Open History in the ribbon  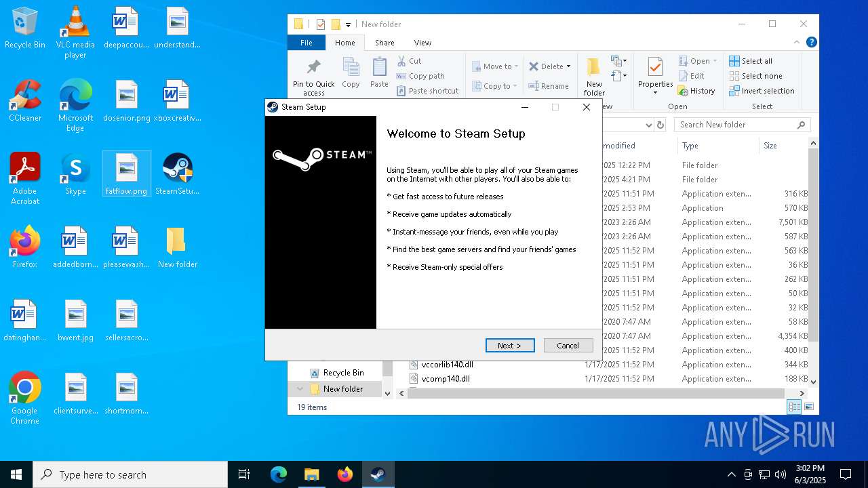coord(696,91)
